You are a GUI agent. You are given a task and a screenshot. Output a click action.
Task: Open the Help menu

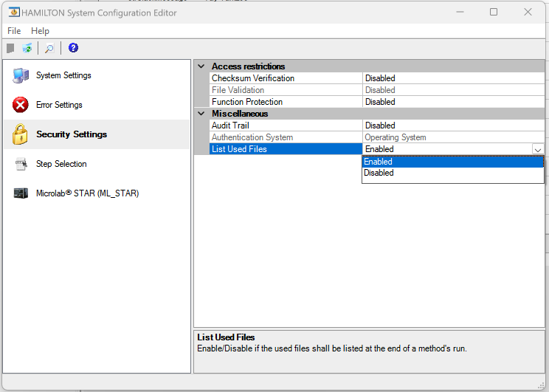(x=41, y=31)
